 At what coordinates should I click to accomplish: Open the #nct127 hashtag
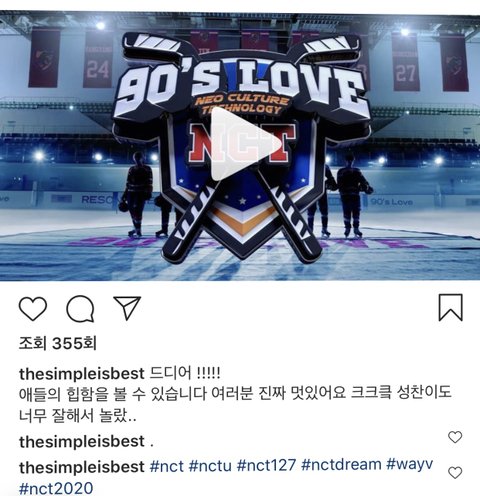click(x=266, y=465)
